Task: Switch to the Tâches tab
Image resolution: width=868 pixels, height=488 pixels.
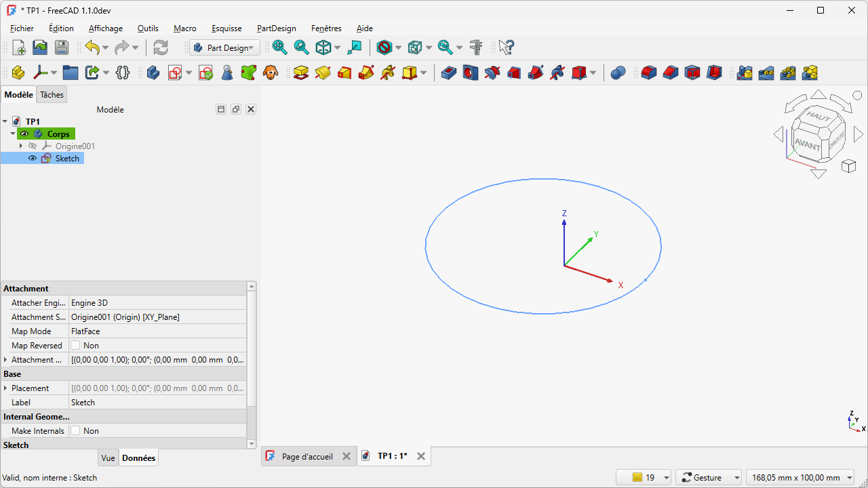Action: point(52,95)
